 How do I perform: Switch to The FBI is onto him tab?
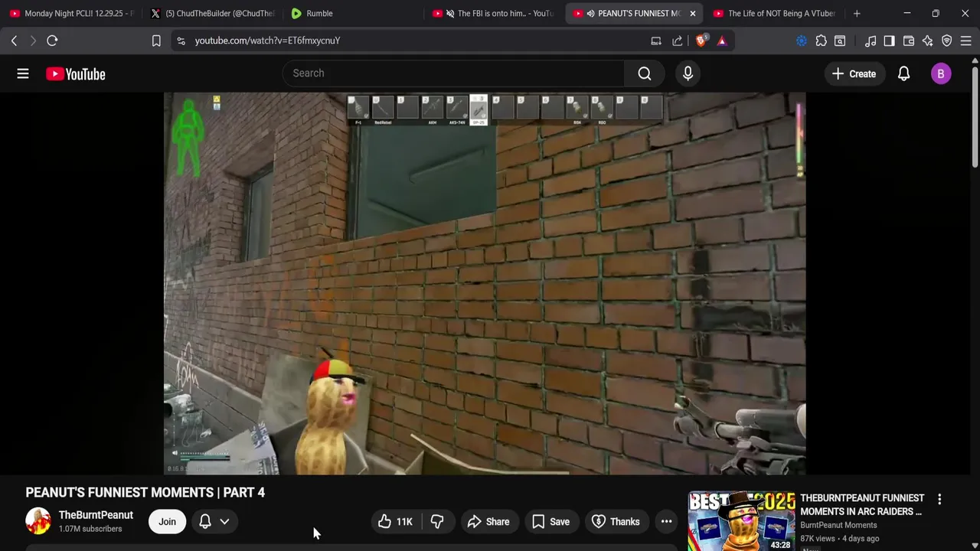click(494, 13)
